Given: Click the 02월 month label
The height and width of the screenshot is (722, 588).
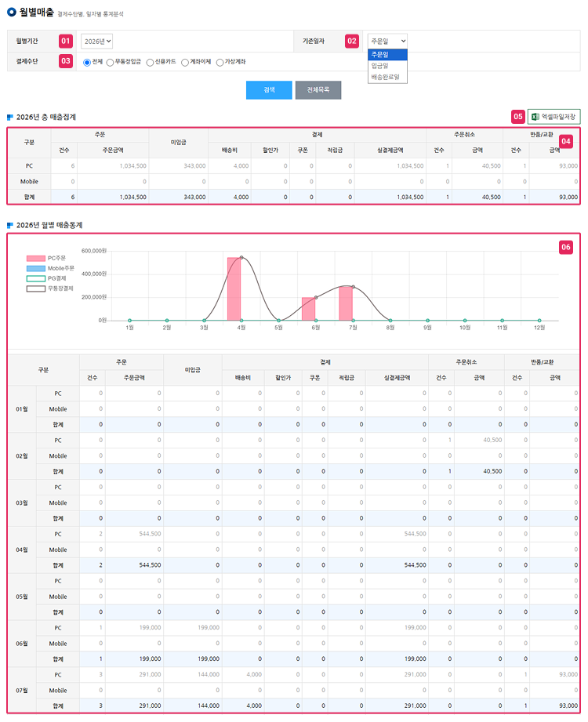Looking at the screenshot, I should [22, 455].
